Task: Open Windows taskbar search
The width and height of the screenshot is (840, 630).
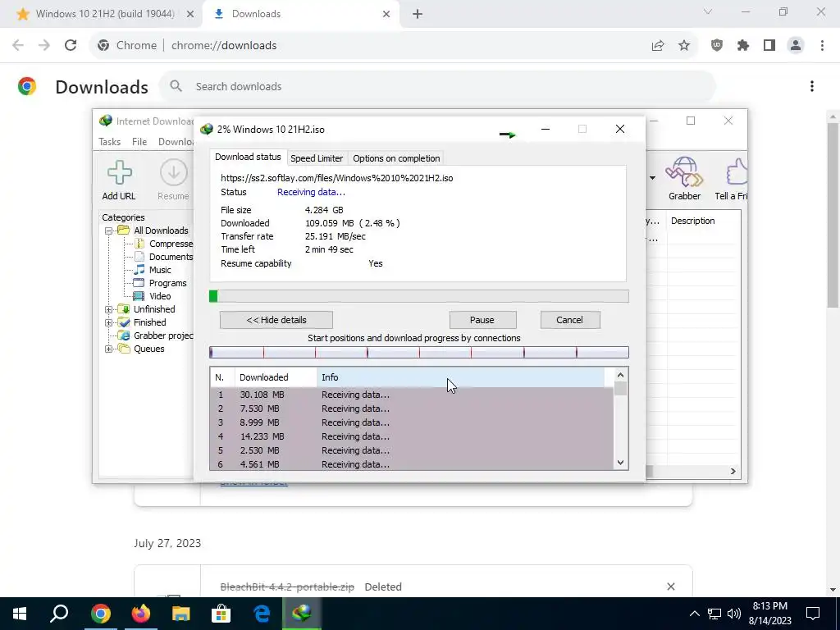Action: coord(59,614)
